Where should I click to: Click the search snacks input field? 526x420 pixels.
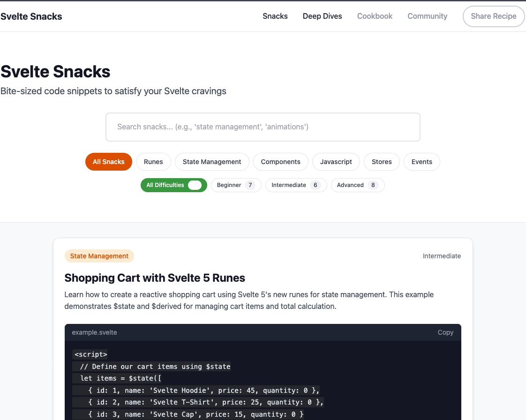click(263, 127)
